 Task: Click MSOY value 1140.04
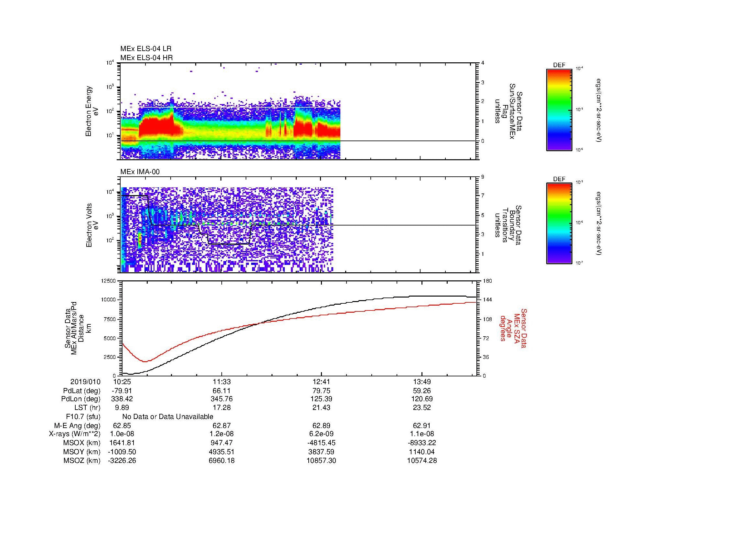click(x=422, y=452)
